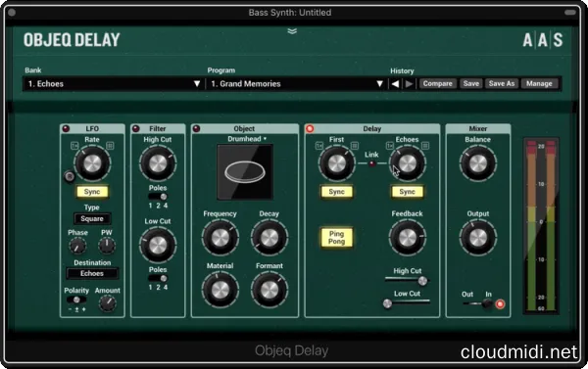Click the Mixer Output knob
Viewport: 588px width, 369px height.
click(478, 238)
